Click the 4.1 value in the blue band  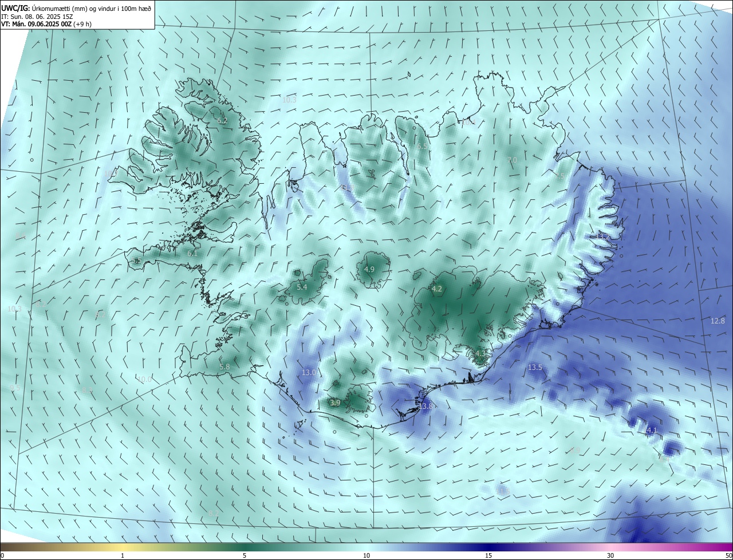click(x=652, y=430)
